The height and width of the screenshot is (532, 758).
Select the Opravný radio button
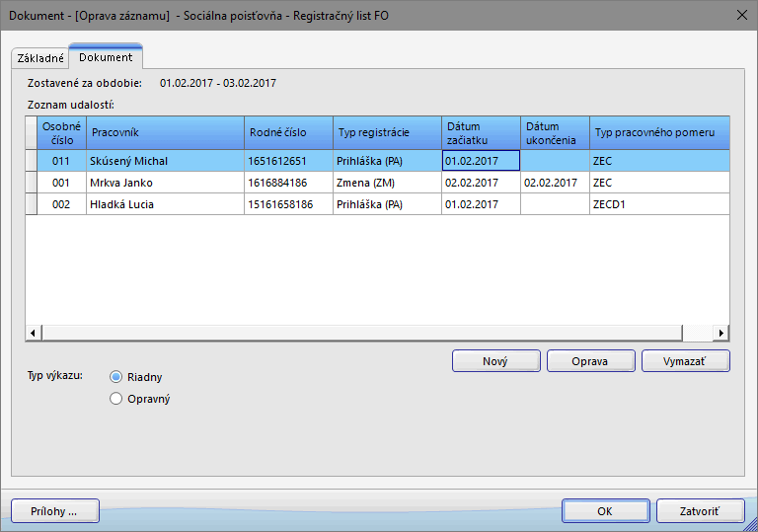116,399
